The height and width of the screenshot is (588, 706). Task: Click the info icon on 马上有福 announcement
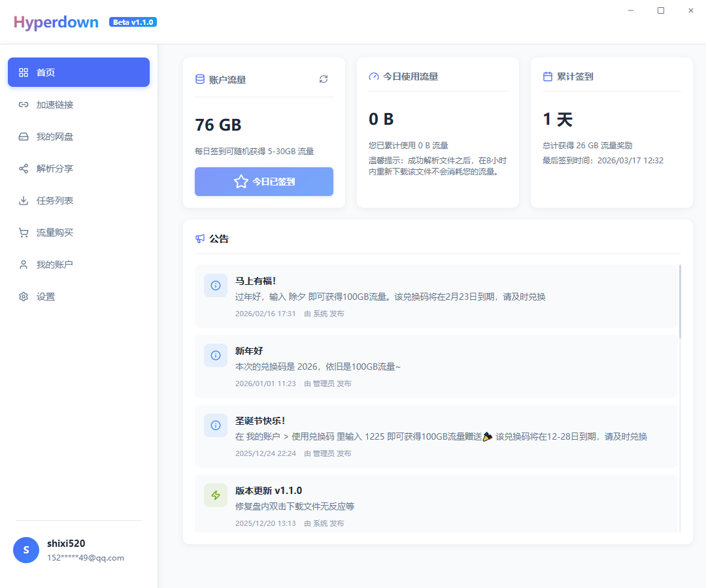pyautogui.click(x=216, y=285)
